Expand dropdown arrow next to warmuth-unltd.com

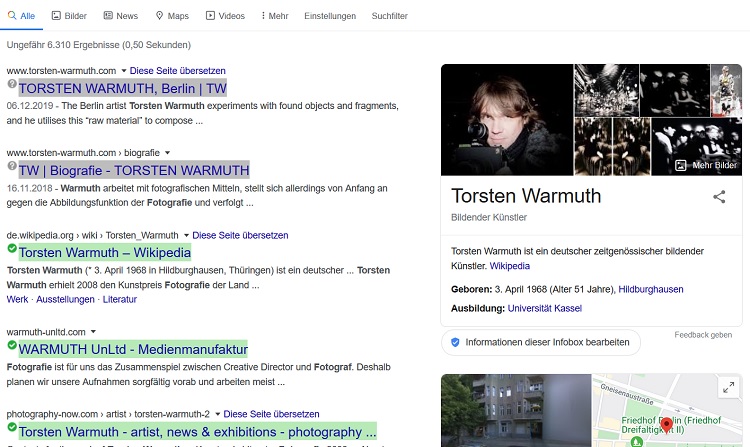pos(93,332)
